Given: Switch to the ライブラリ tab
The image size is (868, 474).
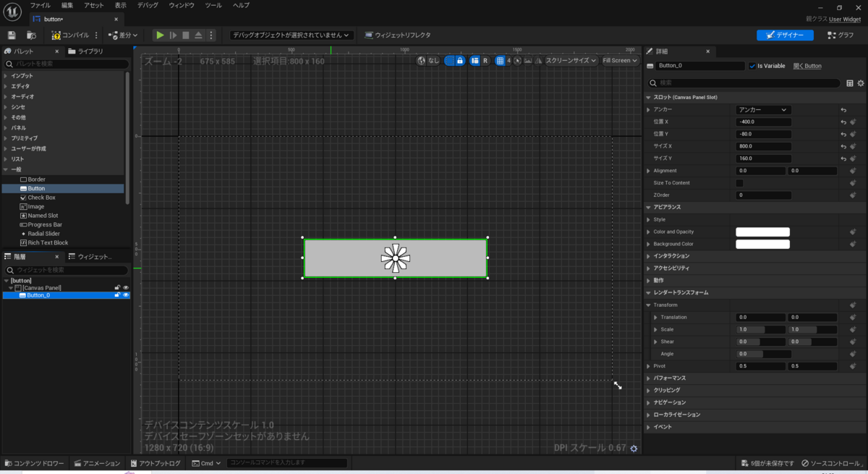Looking at the screenshot, I should point(86,51).
